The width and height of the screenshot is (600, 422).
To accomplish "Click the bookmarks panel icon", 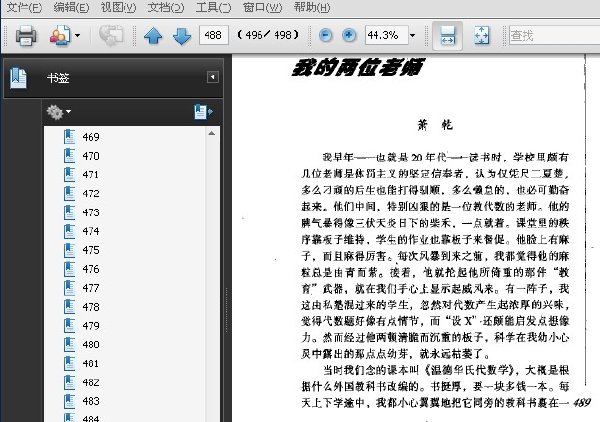I will [18, 78].
